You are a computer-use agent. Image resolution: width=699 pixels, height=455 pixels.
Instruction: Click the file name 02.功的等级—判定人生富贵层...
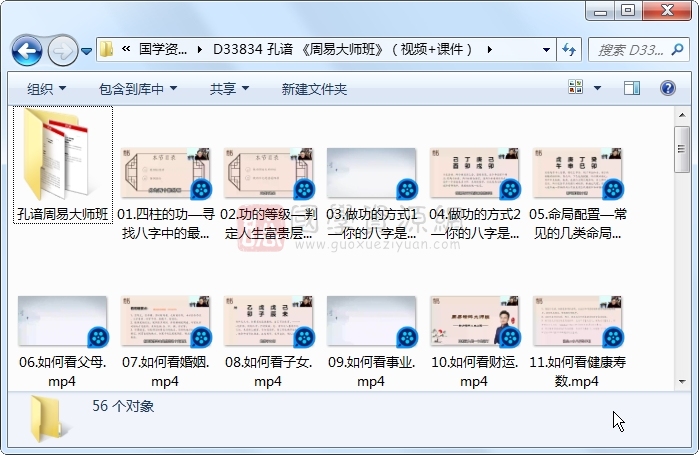pyautogui.click(x=268, y=223)
